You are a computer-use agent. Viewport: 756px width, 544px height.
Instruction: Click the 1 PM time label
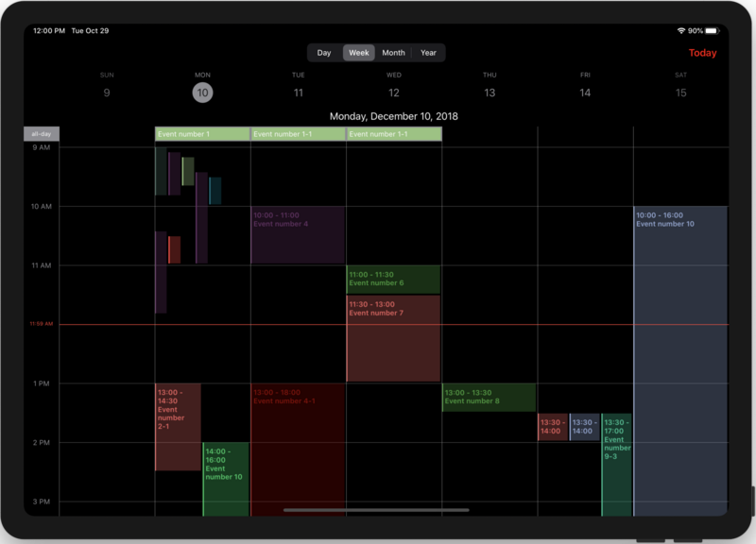(42, 383)
